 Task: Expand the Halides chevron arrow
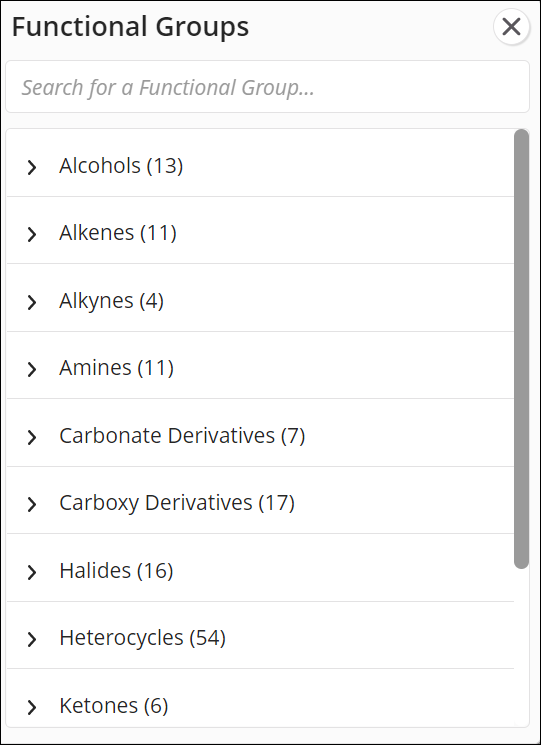32,572
